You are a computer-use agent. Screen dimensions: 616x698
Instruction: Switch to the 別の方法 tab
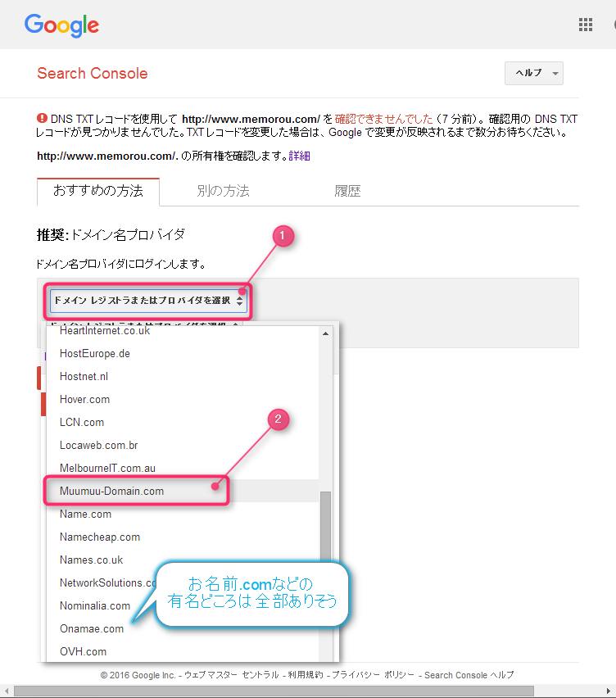coord(223,192)
